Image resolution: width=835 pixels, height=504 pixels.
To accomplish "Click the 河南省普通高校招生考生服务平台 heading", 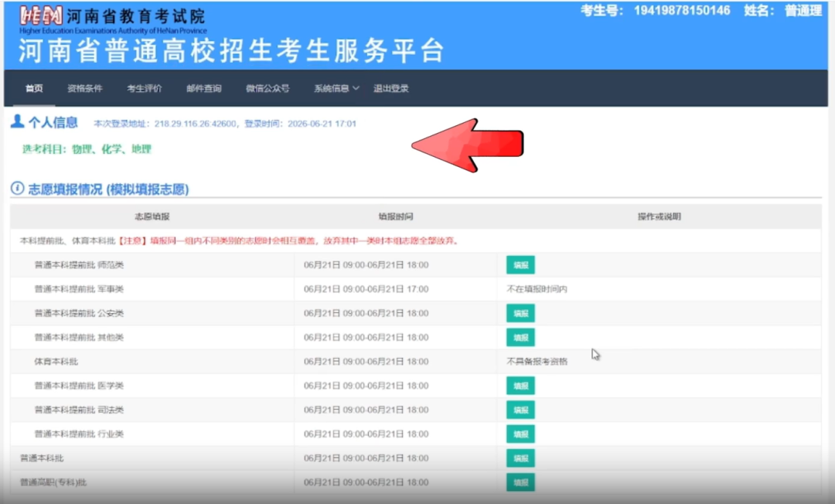I will tap(232, 51).
